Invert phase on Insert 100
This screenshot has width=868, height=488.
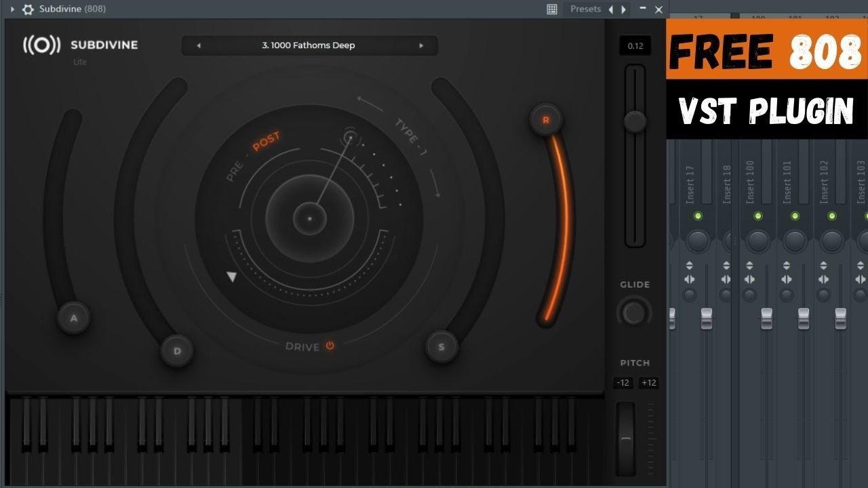(749, 265)
